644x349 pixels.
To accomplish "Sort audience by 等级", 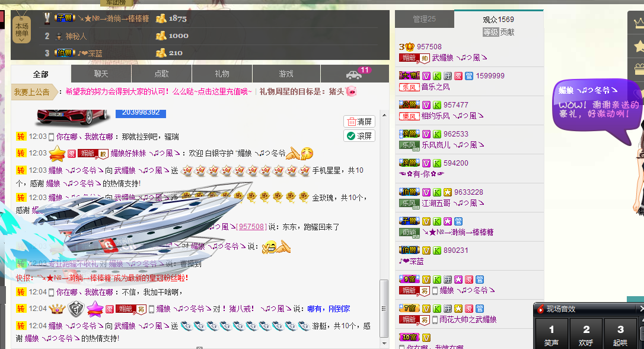I will click(490, 32).
